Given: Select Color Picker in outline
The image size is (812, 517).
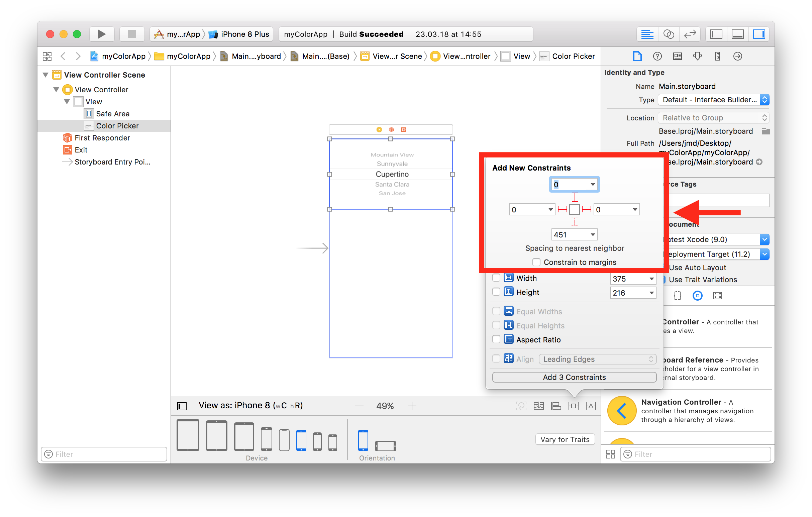Looking at the screenshot, I should [x=117, y=126].
